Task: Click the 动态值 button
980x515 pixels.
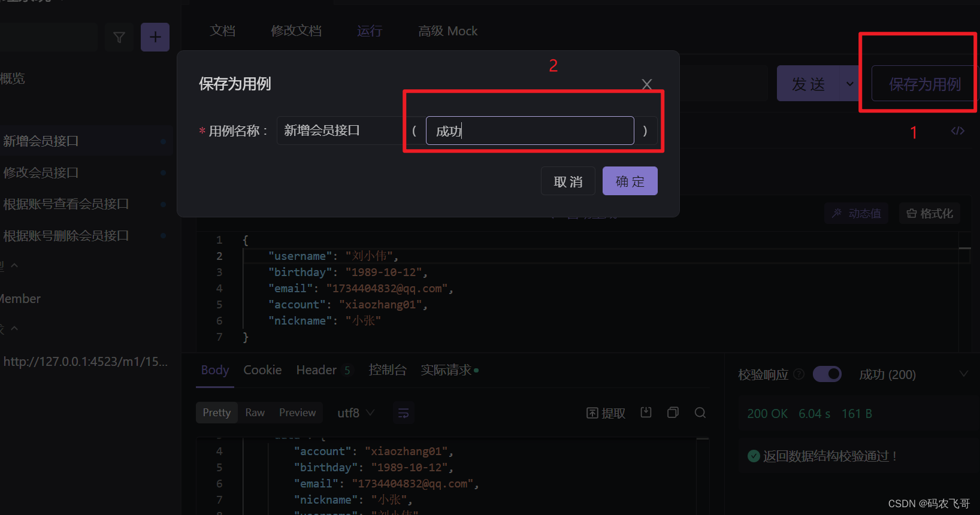Action: [857, 213]
